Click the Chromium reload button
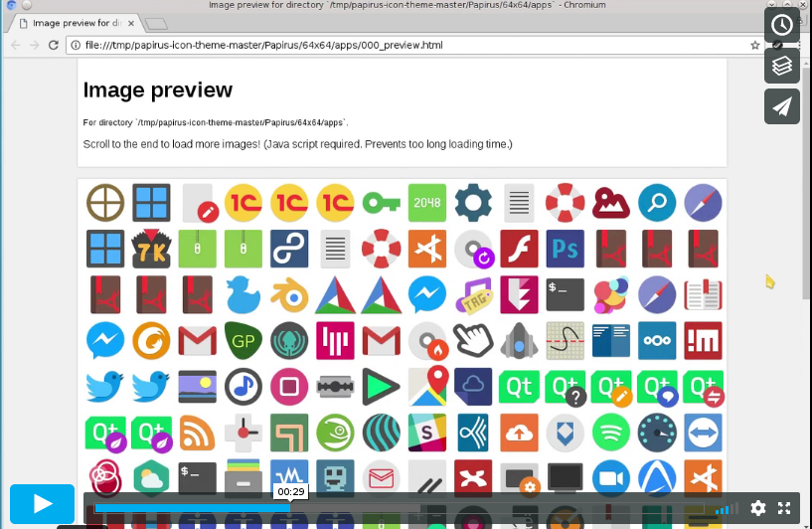Screen dimensions: 812x529 pos(54,45)
